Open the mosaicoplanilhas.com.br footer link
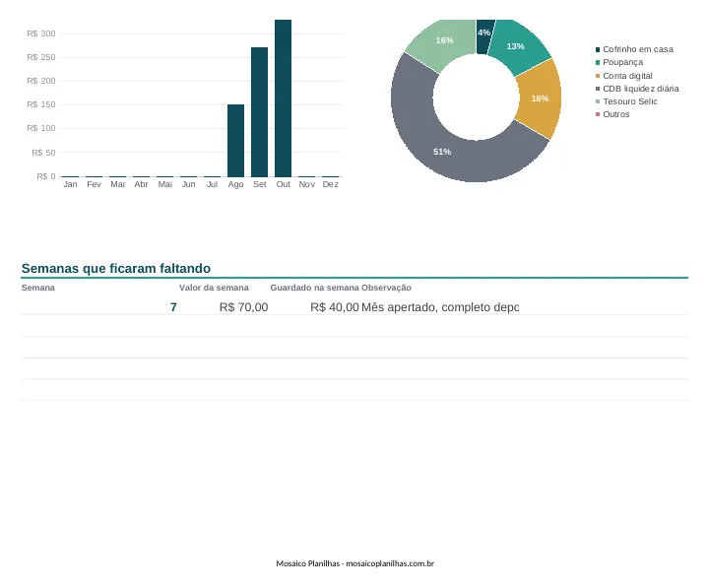Viewport: 708px width, 588px height. [x=390, y=563]
